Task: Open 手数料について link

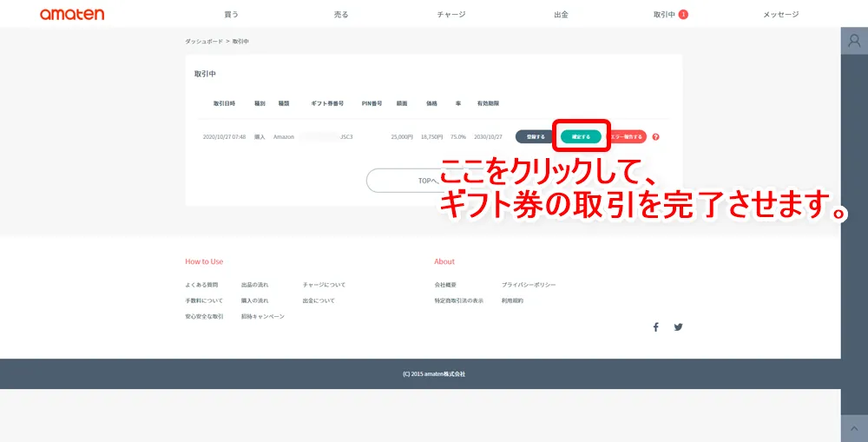Action: (204, 300)
